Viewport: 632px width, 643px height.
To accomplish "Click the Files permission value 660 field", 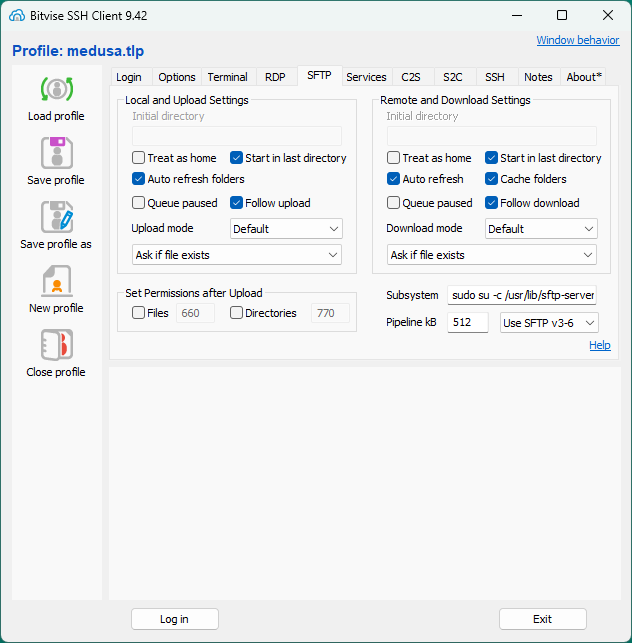I will tap(195, 313).
